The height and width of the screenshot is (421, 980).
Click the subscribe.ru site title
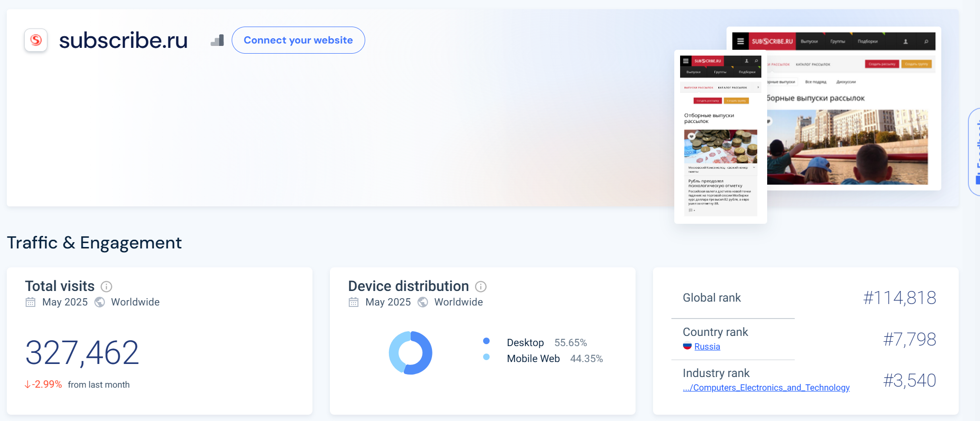123,40
